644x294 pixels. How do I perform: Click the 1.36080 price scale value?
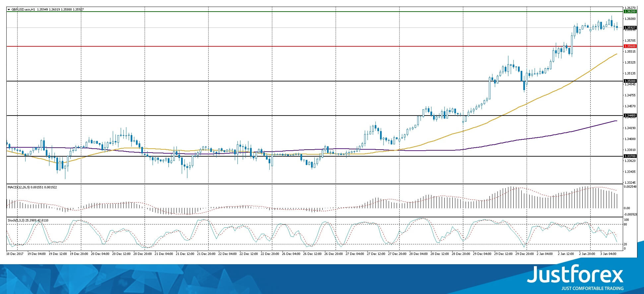point(630,19)
